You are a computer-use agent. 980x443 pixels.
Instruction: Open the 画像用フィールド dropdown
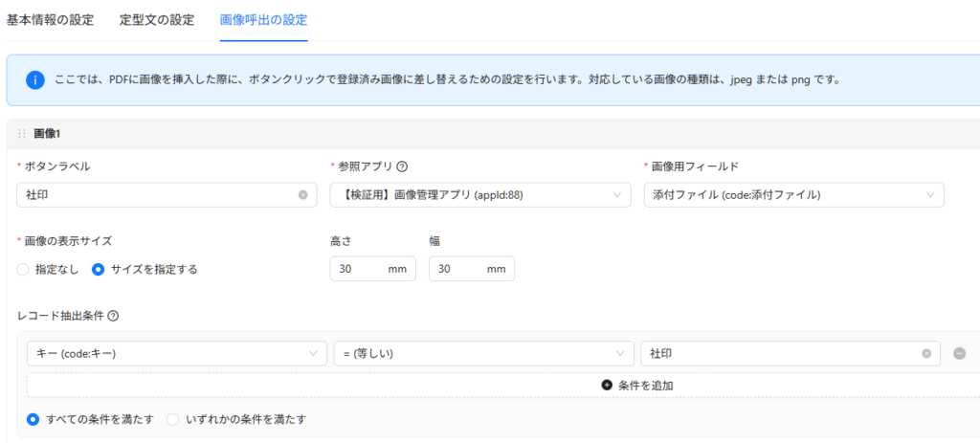(793, 195)
